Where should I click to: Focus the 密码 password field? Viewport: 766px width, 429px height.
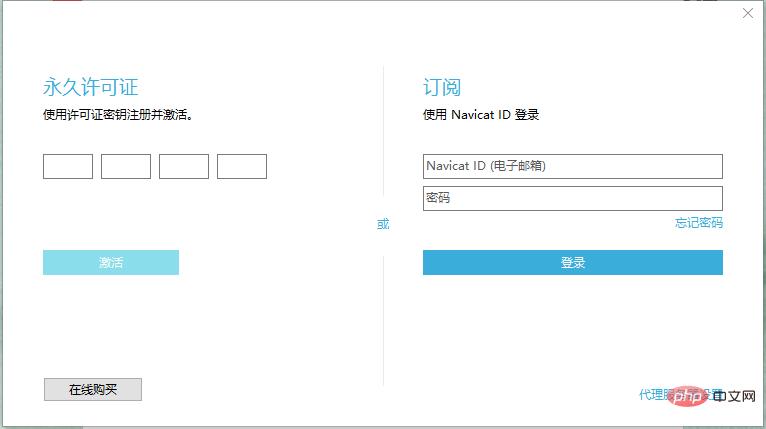pos(573,198)
